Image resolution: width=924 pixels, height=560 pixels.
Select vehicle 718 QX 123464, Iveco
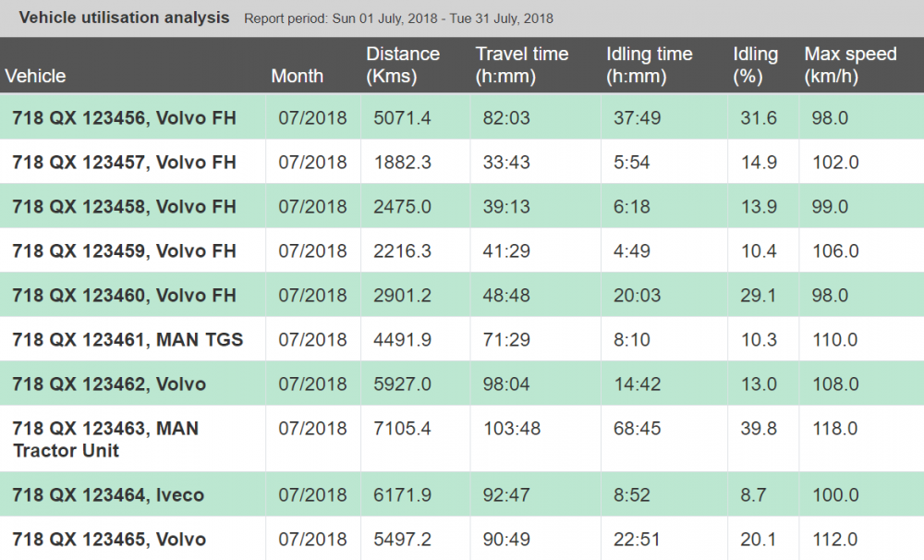[x=108, y=495]
